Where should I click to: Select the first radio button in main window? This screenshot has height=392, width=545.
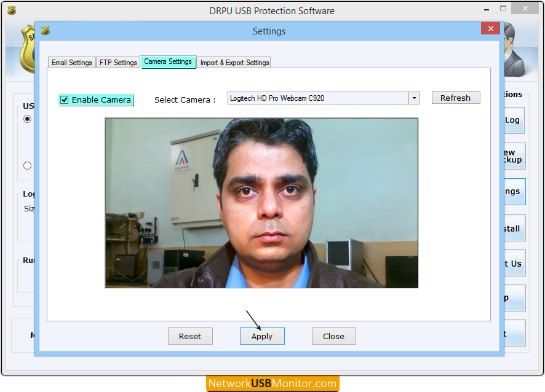[27, 119]
